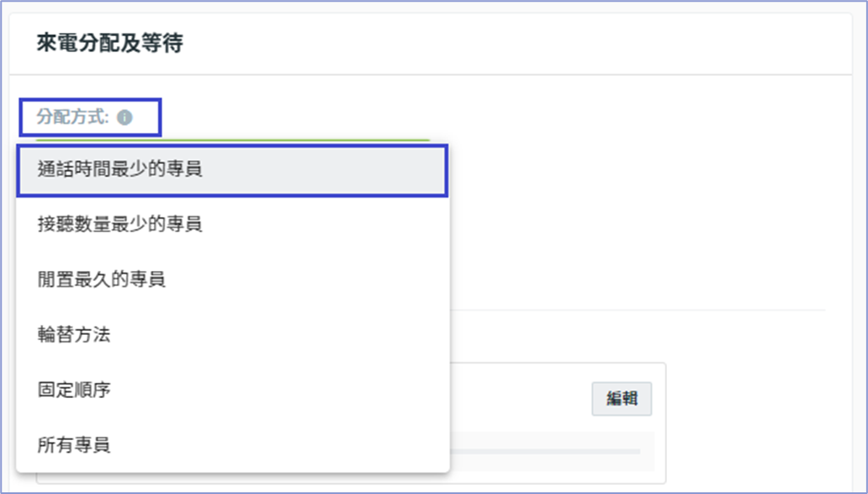Image resolution: width=868 pixels, height=494 pixels.
Task: Click the 編輯 button
Action: pos(622,399)
